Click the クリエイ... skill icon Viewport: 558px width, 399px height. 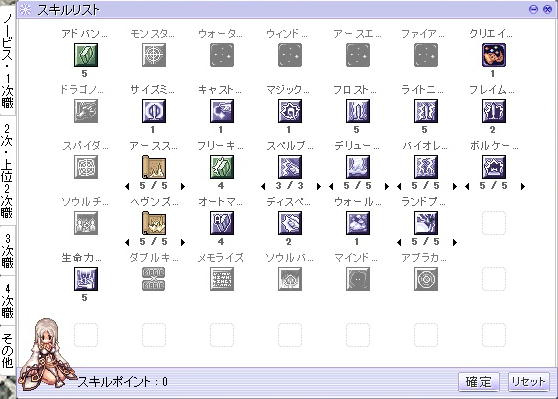(x=494, y=55)
